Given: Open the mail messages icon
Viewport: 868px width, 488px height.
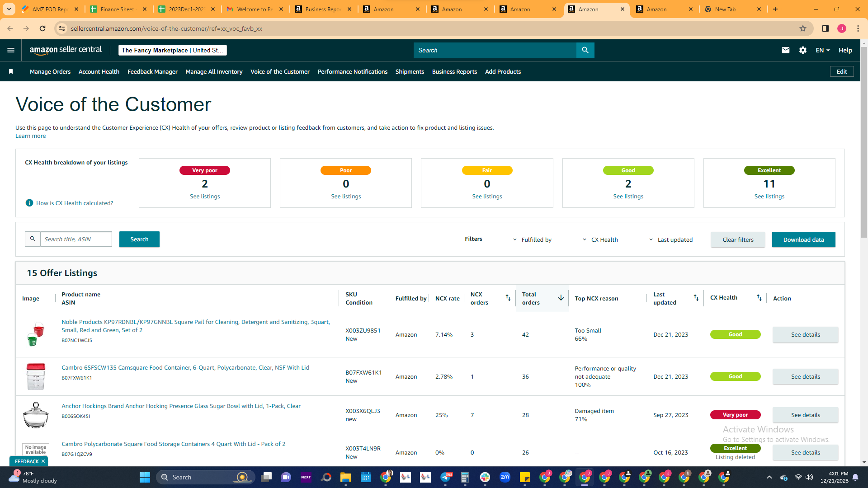Looking at the screenshot, I should [x=786, y=50].
